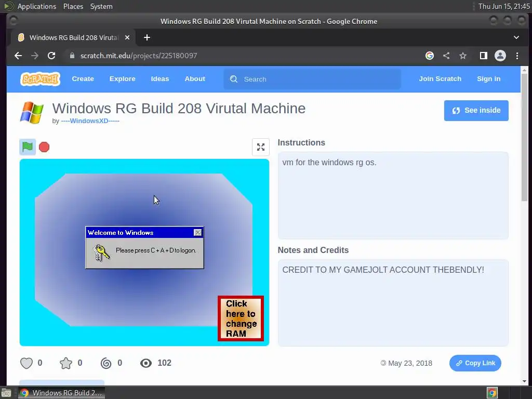Open the Explore page
This screenshot has height=399, width=532.
pyautogui.click(x=122, y=79)
